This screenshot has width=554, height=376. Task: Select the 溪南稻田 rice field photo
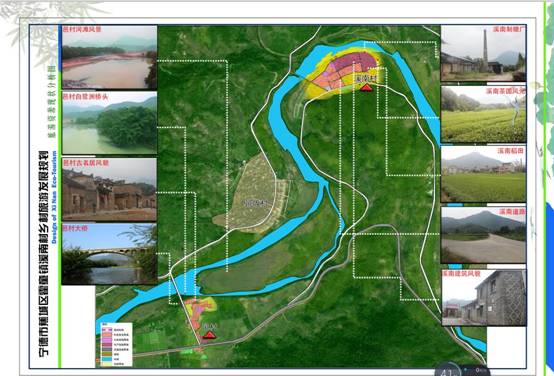(x=483, y=174)
